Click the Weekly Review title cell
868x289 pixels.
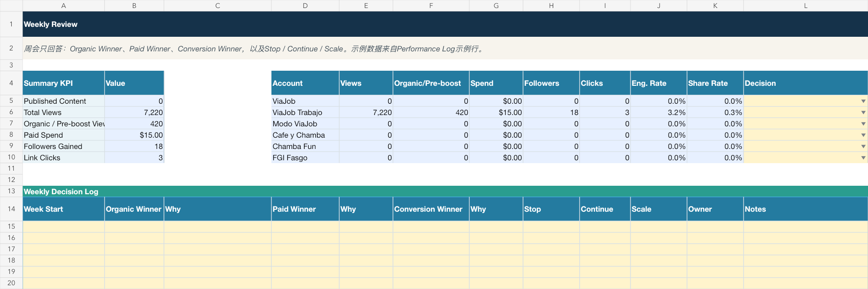(x=445, y=24)
